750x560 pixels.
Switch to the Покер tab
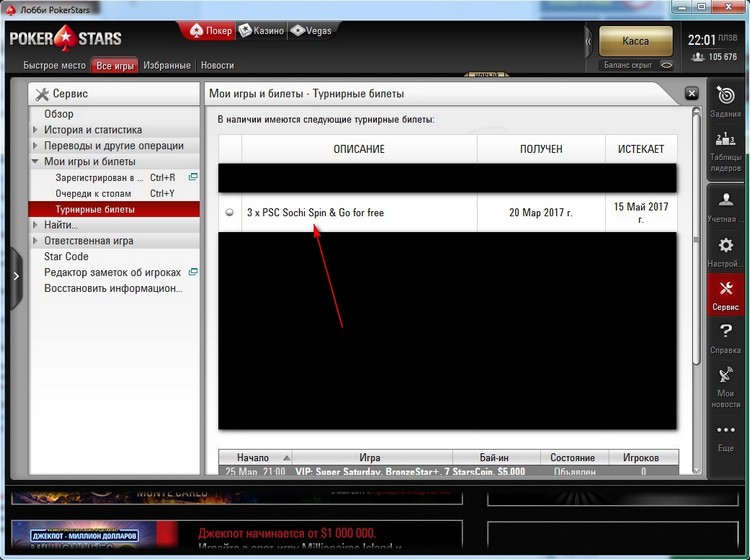pyautogui.click(x=210, y=31)
